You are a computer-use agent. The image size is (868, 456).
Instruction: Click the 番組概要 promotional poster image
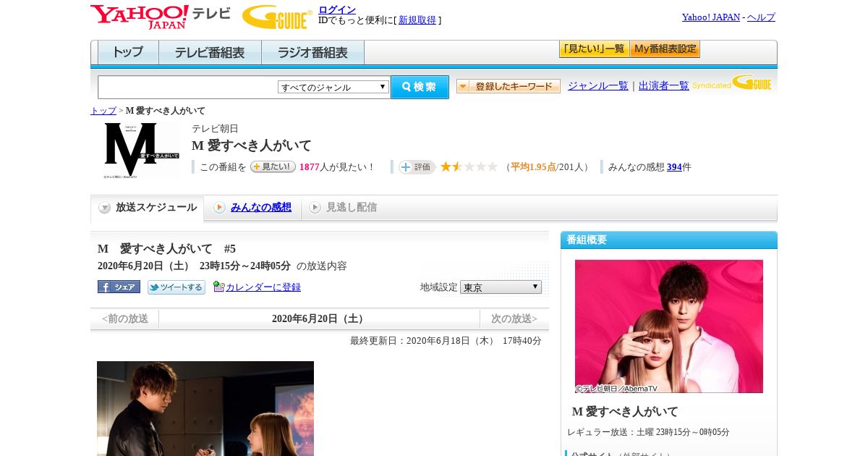(x=669, y=326)
